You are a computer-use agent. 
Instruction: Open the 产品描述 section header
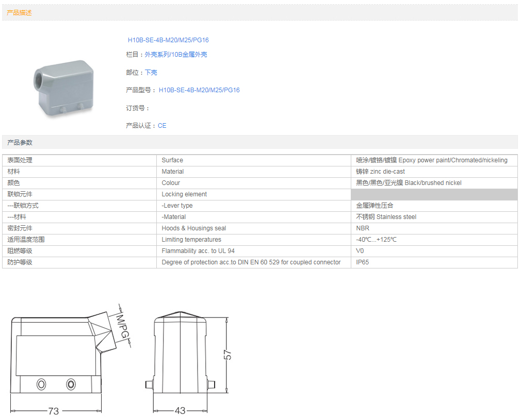[20, 13]
